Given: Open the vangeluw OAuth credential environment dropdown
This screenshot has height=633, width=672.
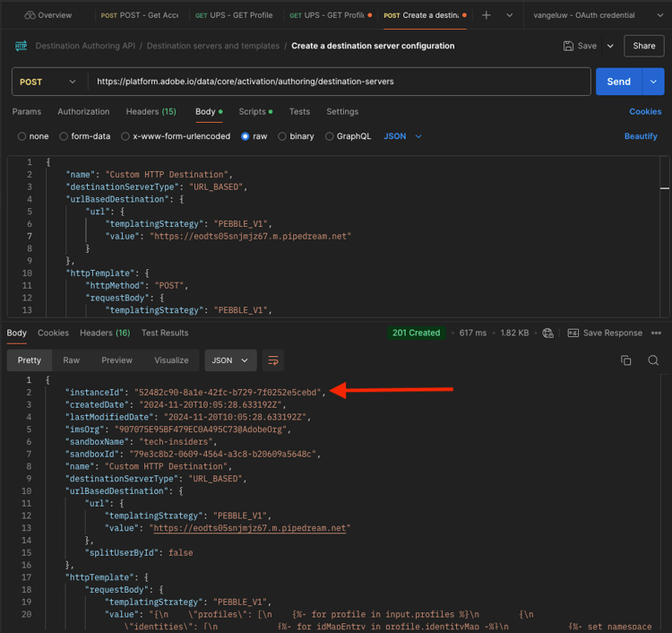Looking at the screenshot, I should tap(598, 15).
